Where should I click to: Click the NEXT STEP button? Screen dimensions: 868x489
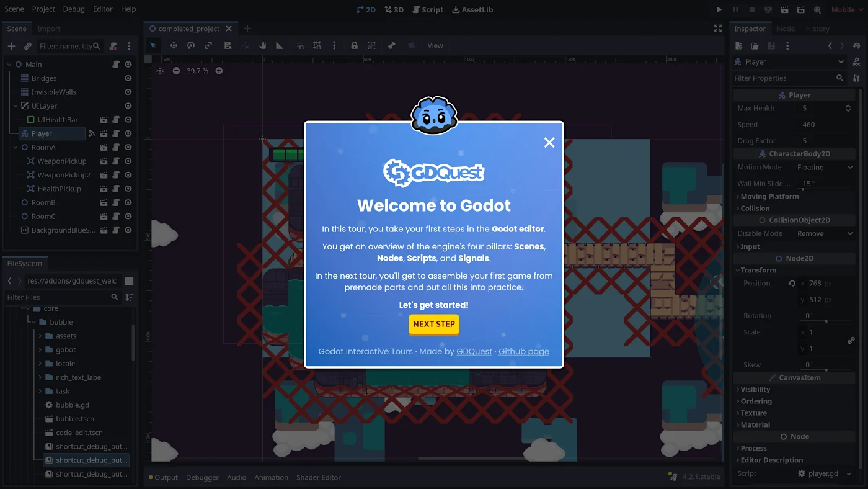(434, 325)
